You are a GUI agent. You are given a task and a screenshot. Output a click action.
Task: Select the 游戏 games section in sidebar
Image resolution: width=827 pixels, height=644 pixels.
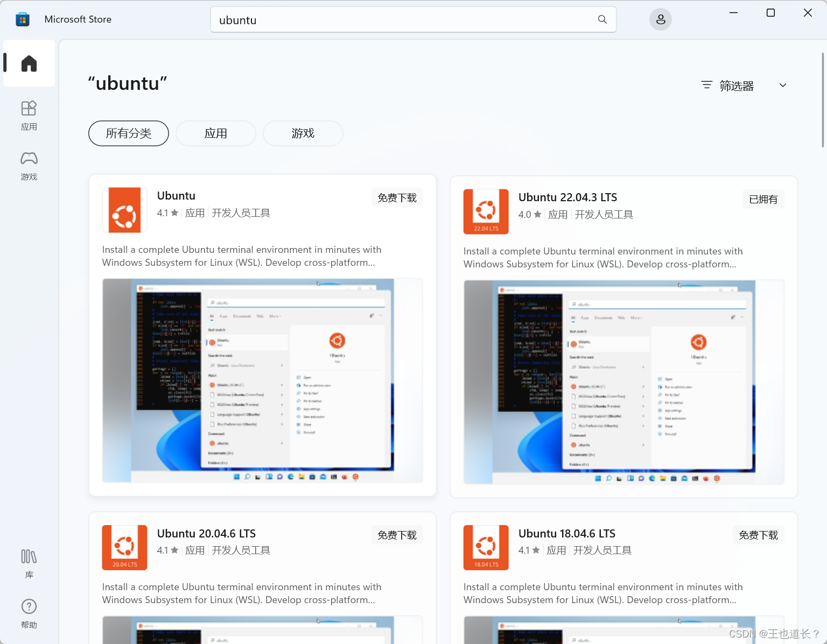29,165
